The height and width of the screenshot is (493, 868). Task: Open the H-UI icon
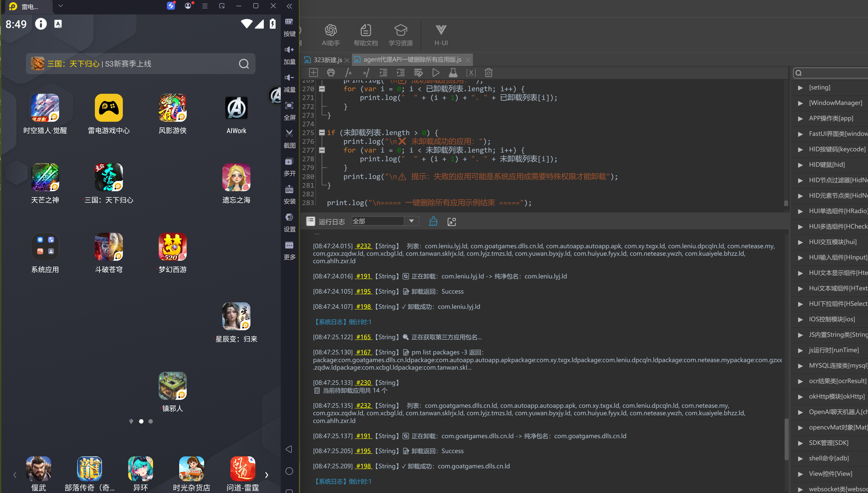pyautogui.click(x=440, y=35)
